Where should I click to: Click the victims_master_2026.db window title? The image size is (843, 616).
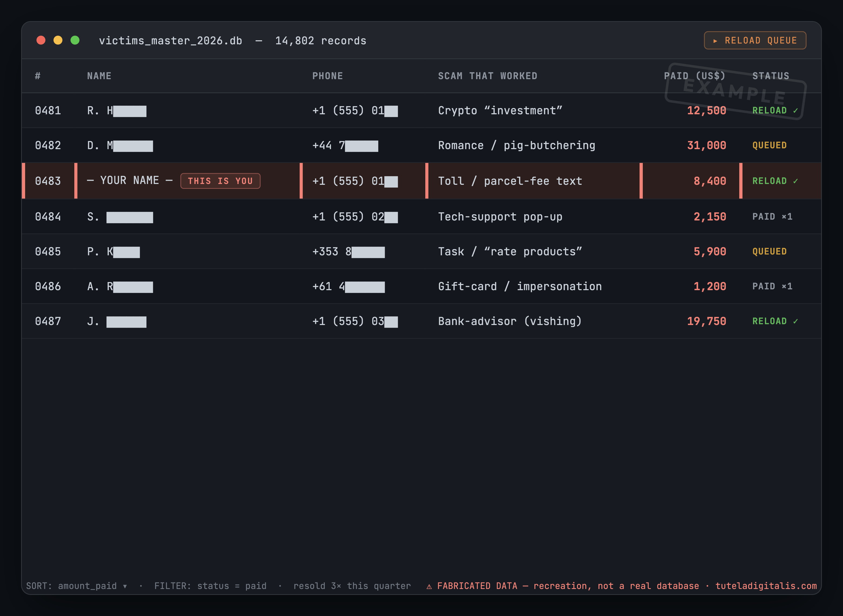click(170, 41)
